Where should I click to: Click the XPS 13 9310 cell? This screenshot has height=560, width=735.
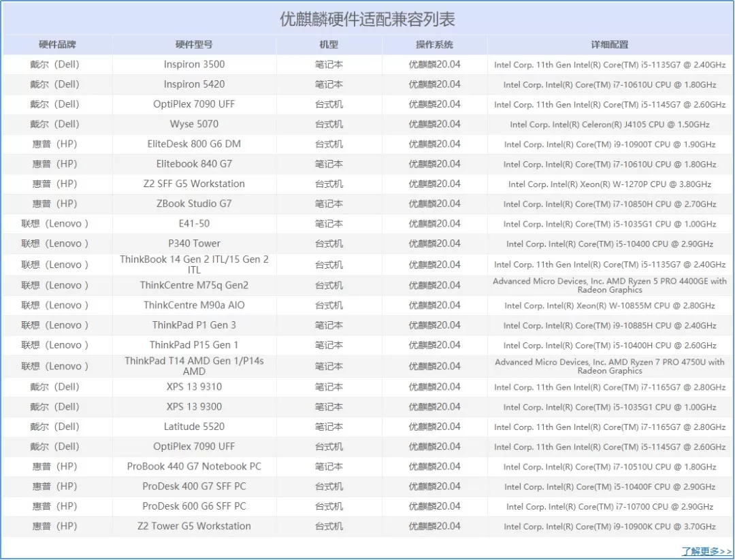pos(194,387)
